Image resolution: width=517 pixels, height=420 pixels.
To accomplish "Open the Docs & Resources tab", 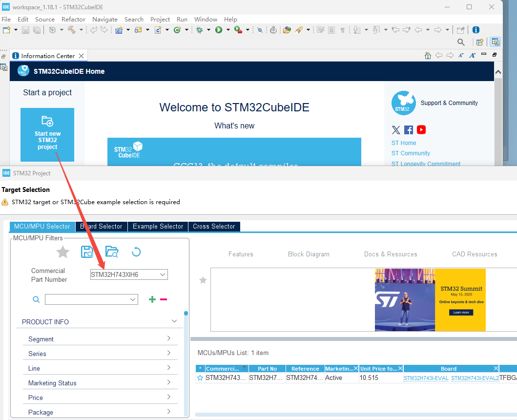I will click(391, 254).
